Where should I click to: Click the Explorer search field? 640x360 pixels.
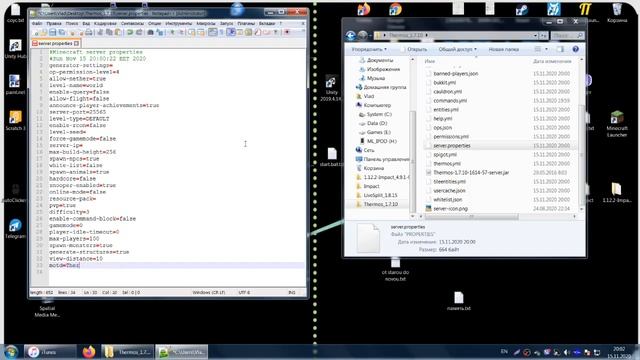[567, 36]
